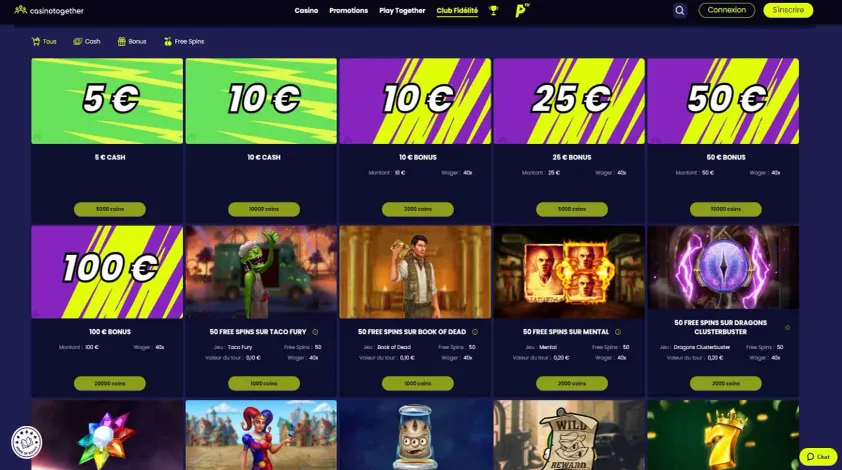Open the Chat bubble widget
This screenshot has height=470, width=842.
tap(818, 457)
